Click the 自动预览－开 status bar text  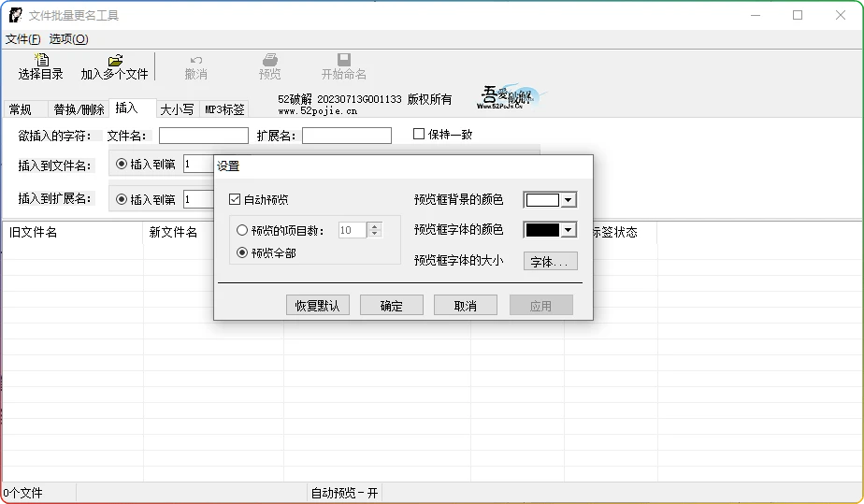point(344,493)
